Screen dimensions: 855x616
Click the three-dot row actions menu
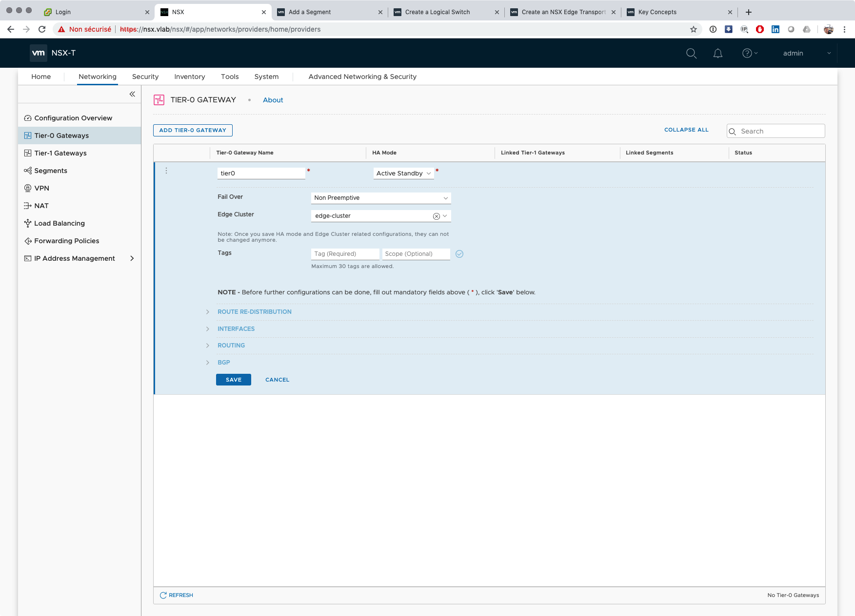166,171
